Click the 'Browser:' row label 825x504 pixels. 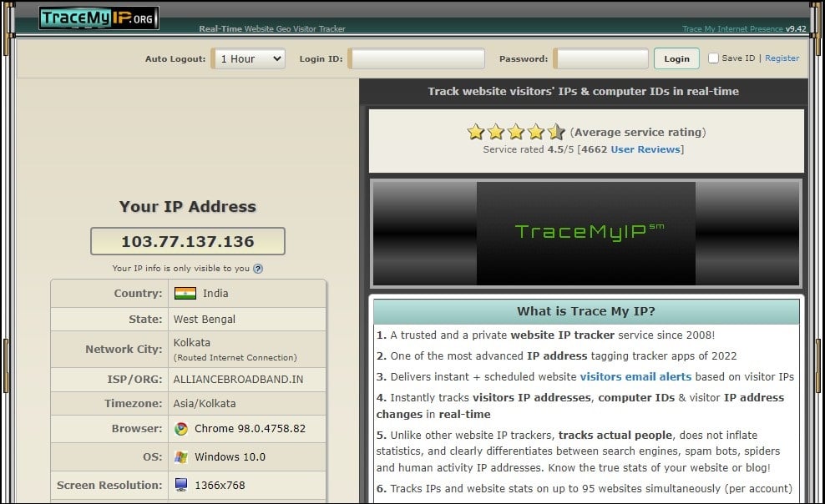137,429
